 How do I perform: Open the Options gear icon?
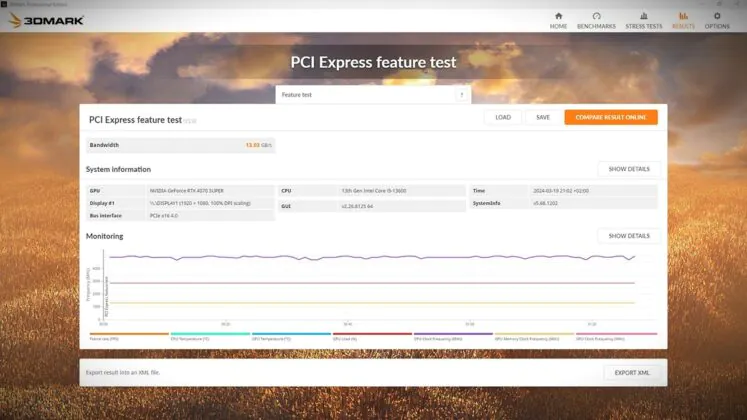coord(717,16)
